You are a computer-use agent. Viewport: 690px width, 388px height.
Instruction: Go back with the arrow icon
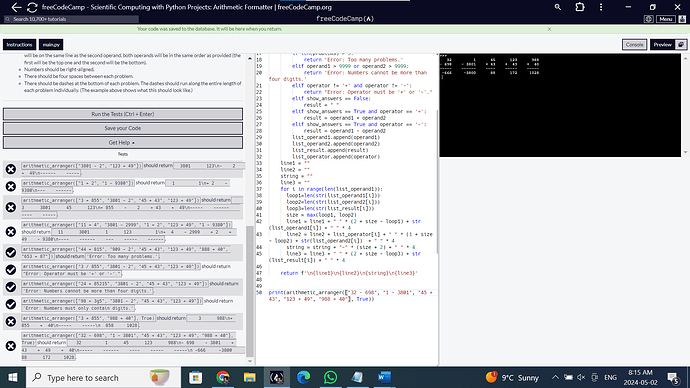tap(16, 7)
